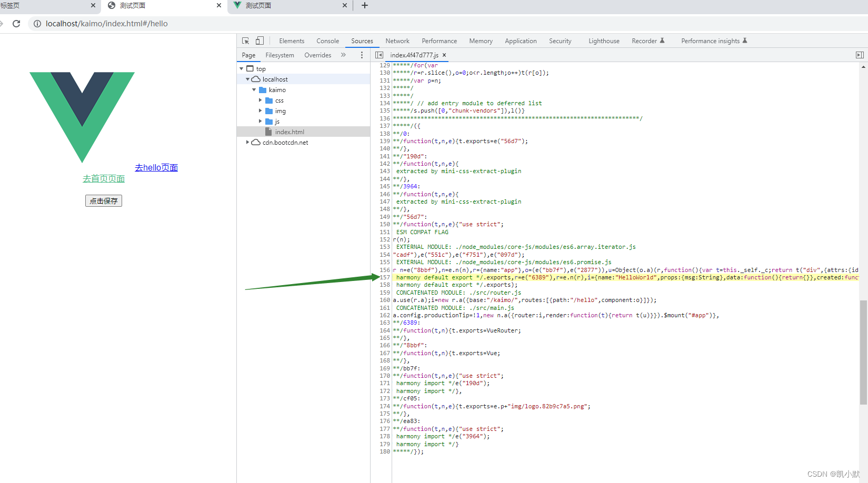
Task: Open the Application panel tab
Action: coord(521,41)
